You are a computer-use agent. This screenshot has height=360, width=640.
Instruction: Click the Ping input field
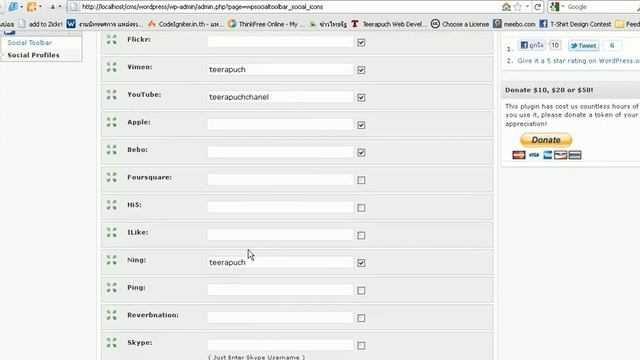pyautogui.click(x=280, y=290)
